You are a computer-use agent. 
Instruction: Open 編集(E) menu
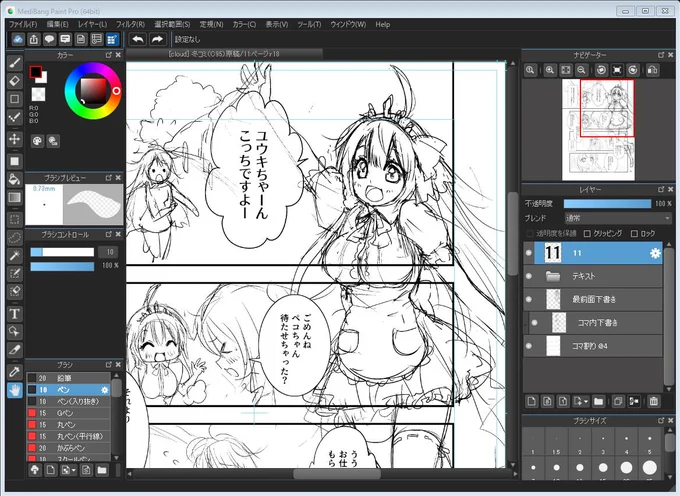(x=57, y=24)
